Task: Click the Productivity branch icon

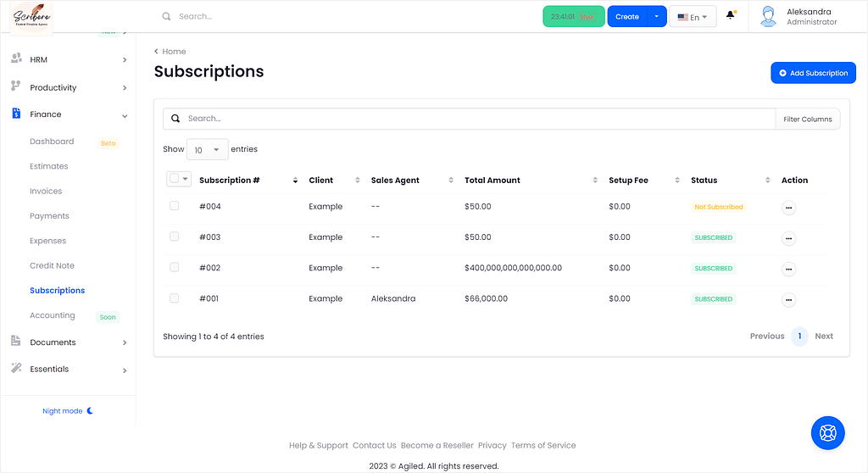Action: tap(15, 86)
